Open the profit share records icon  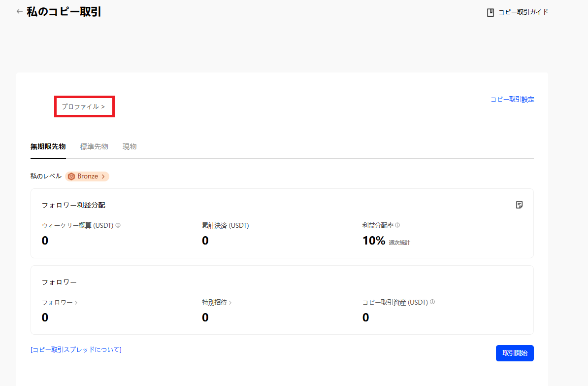pyautogui.click(x=519, y=205)
